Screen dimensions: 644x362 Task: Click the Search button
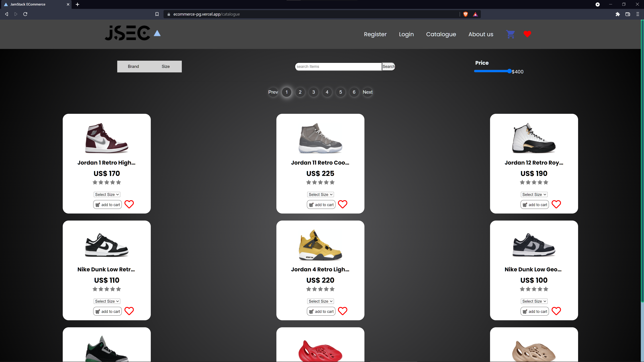389,67
